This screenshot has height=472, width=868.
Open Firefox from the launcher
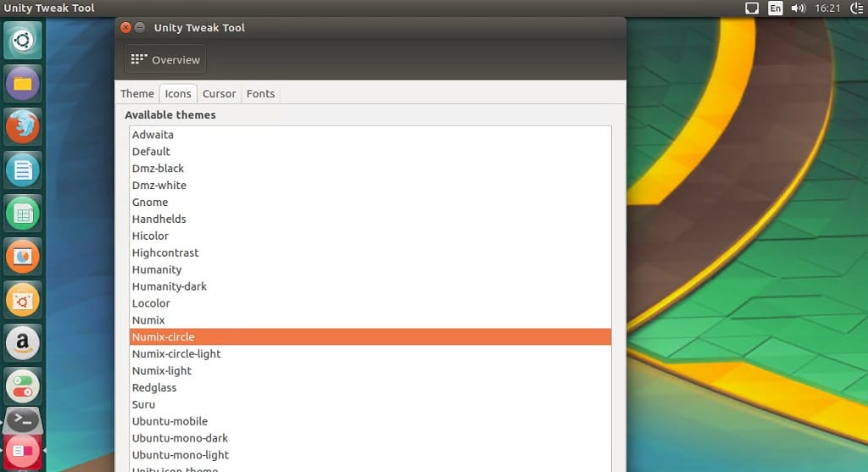23,127
